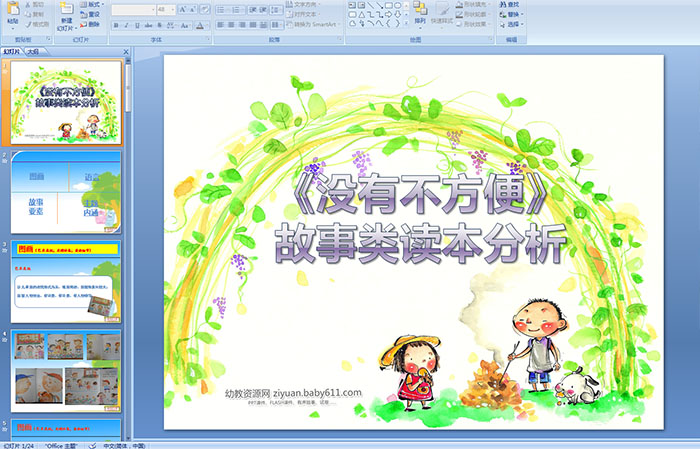Click Reset slide (重设) icon
700x449 pixels.
tap(84, 14)
